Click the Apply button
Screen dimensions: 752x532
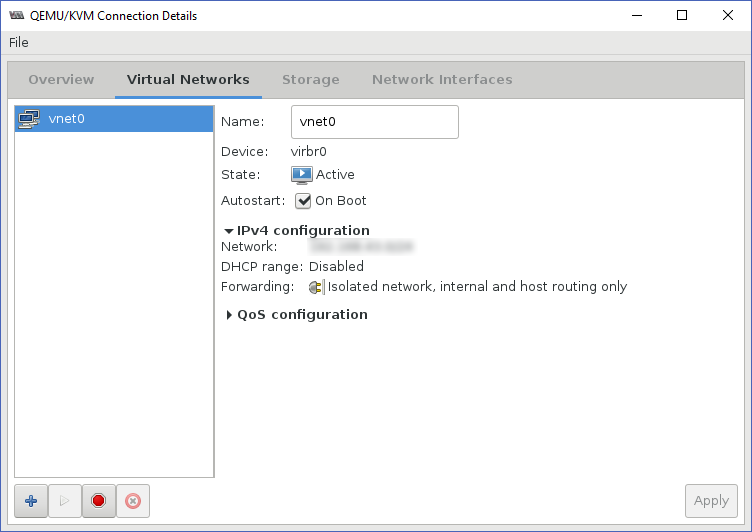point(711,501)
